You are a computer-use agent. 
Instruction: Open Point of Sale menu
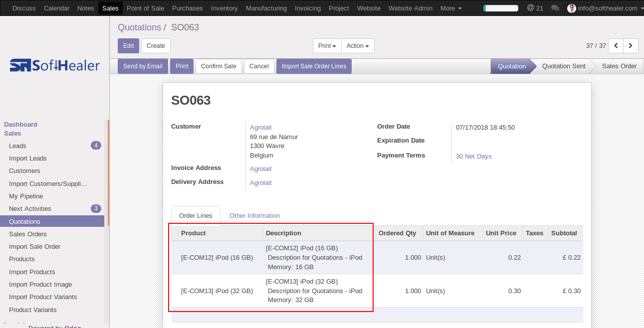145,8
